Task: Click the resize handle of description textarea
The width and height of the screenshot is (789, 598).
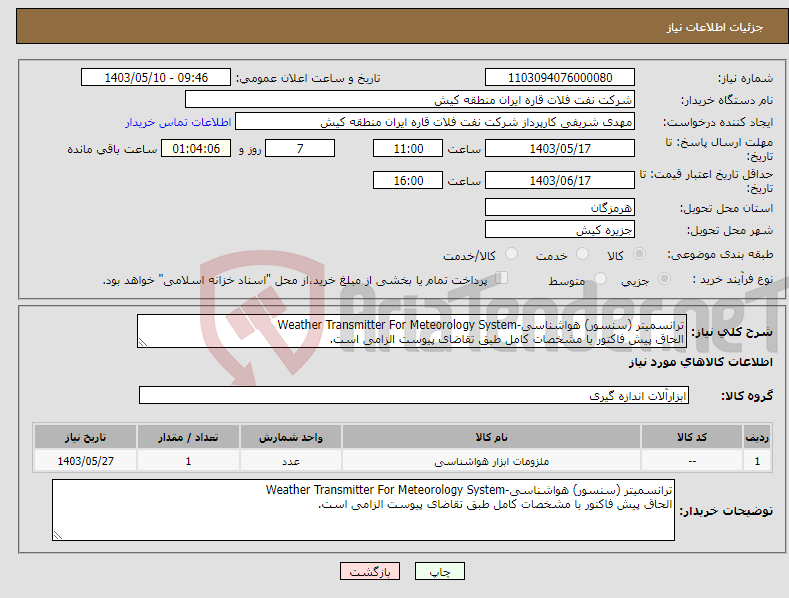Action: click(143, 342)
